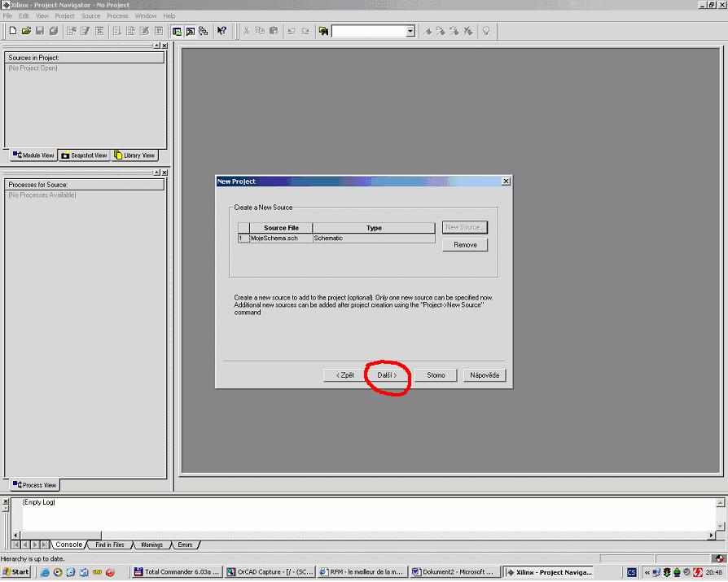Click the Find binoculars toolbar icon
The image size is (728, 582).
323,31
